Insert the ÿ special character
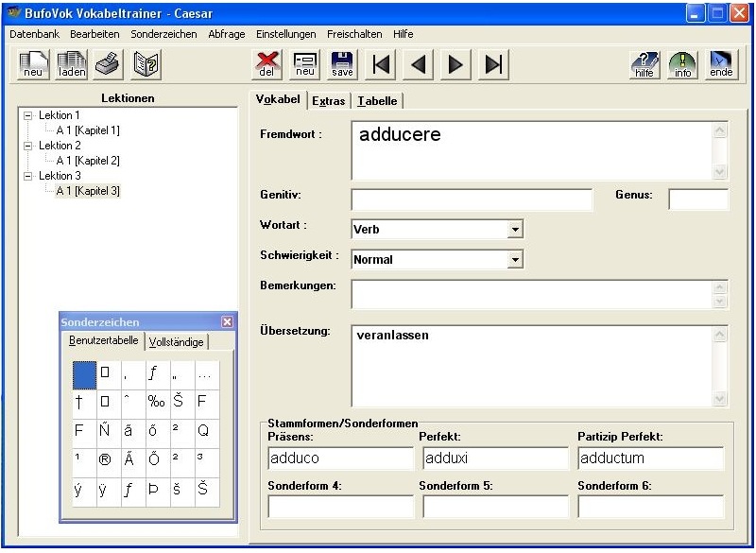756x553 pixels. coord(109,492)
